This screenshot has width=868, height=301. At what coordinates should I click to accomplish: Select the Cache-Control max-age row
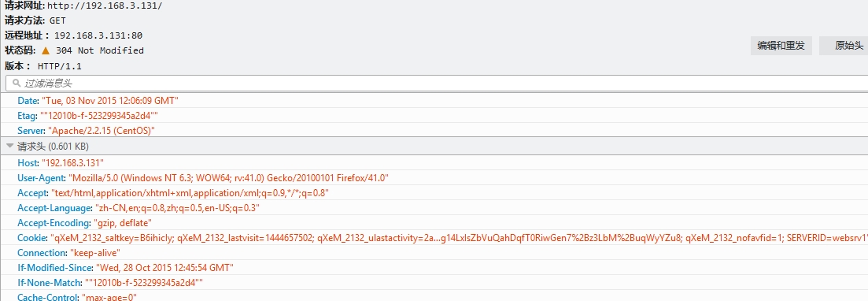(x=434, y=296)
